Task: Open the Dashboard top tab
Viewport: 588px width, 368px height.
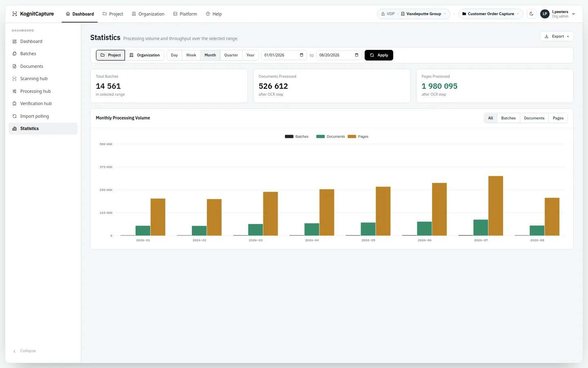Action: pos(80,14)
